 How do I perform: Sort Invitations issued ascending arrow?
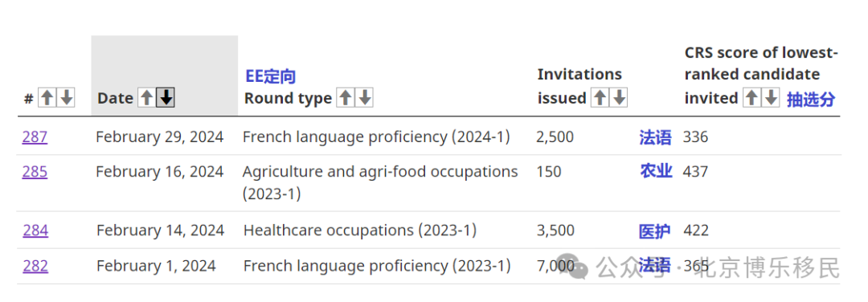pyautogui.click(x=600, y=98)
